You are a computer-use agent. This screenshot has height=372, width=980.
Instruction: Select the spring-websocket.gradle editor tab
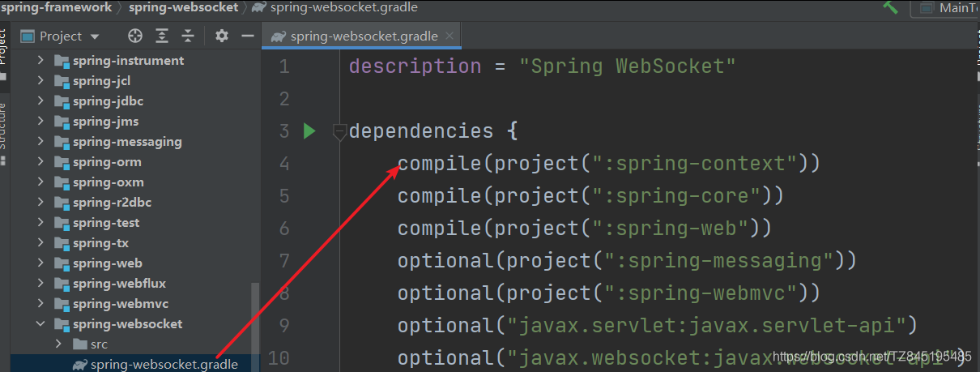362,36
